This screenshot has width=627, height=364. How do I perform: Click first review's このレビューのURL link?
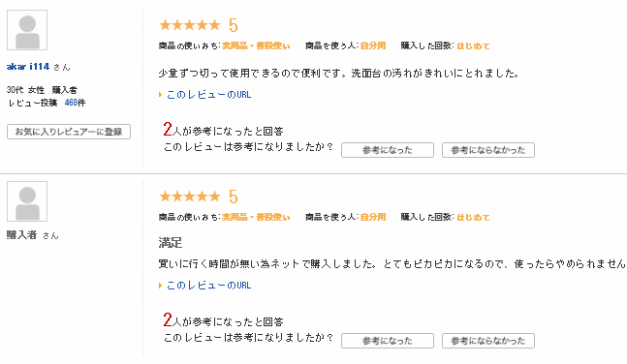208,95
